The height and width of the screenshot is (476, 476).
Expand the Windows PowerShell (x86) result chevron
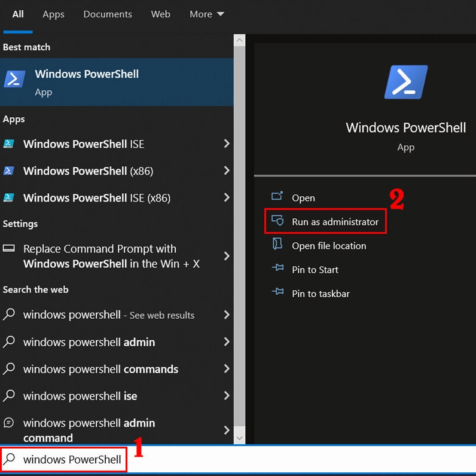click(x=227, y=170)
